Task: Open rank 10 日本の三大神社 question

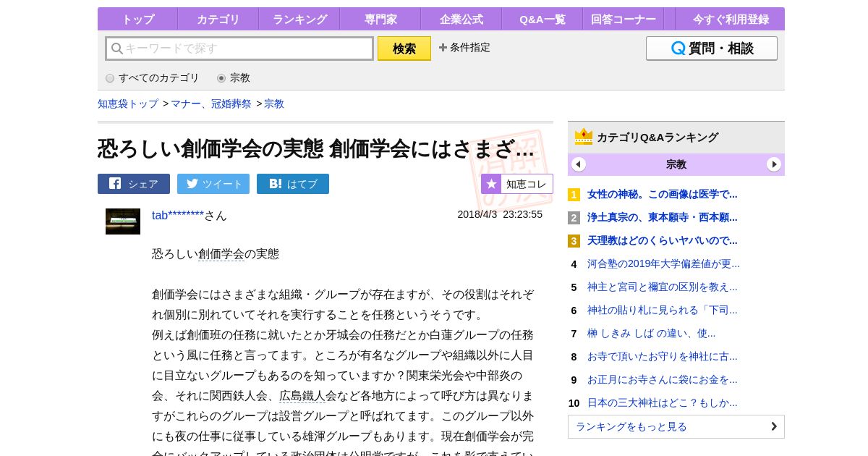Action: (663, 402)
